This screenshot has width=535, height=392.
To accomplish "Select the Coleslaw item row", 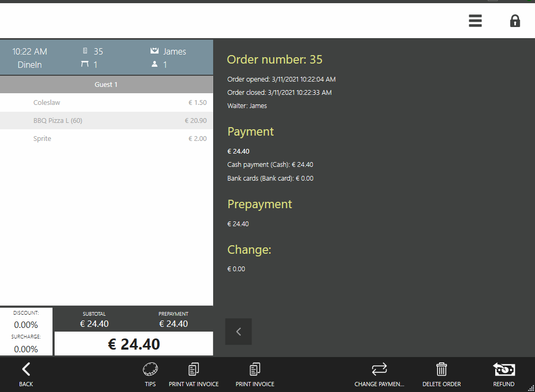I will pos(106,102).
